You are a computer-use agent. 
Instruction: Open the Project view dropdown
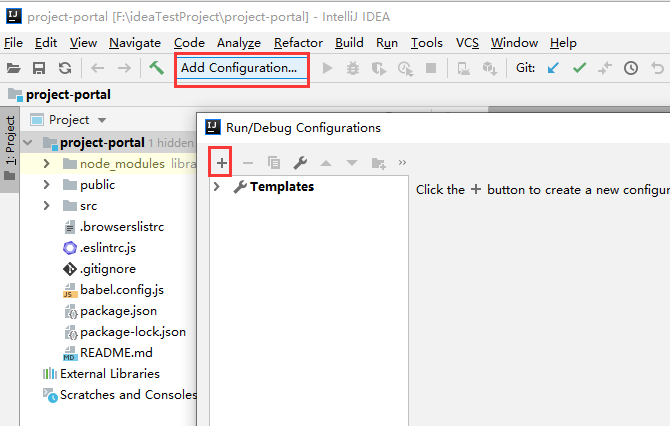point(102,120)
